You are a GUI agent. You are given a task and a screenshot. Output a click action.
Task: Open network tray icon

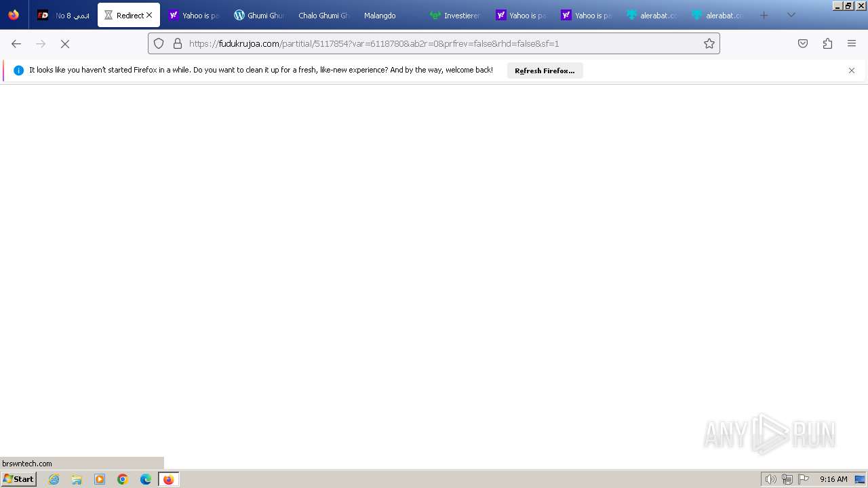point(787,479)
